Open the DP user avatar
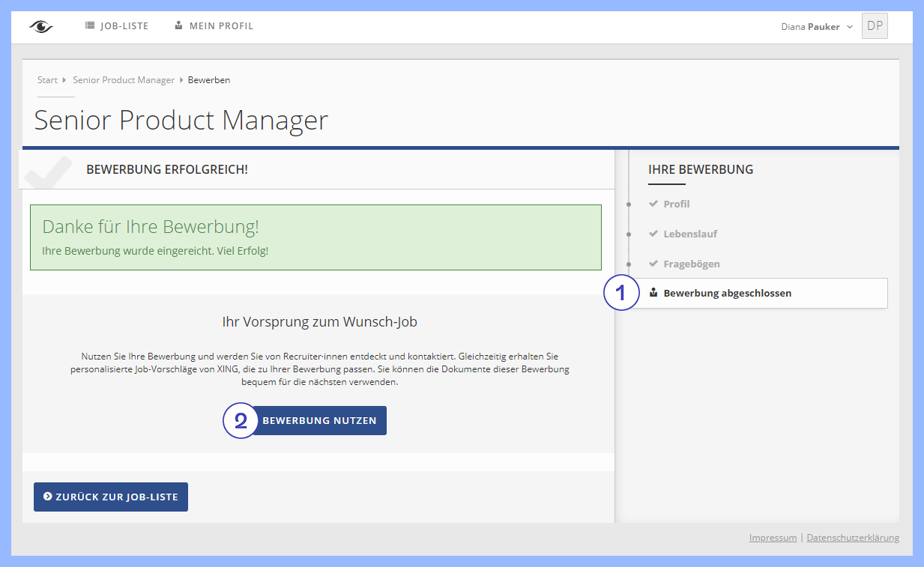The width and height of the screenshot is (924, 567). 874,26
